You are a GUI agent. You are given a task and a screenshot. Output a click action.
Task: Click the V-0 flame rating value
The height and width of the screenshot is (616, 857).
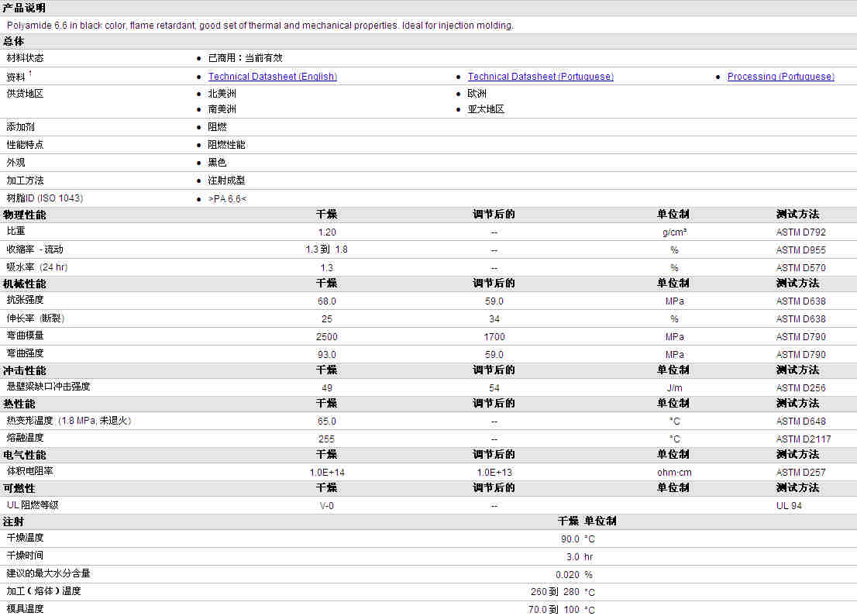point(326,506)
